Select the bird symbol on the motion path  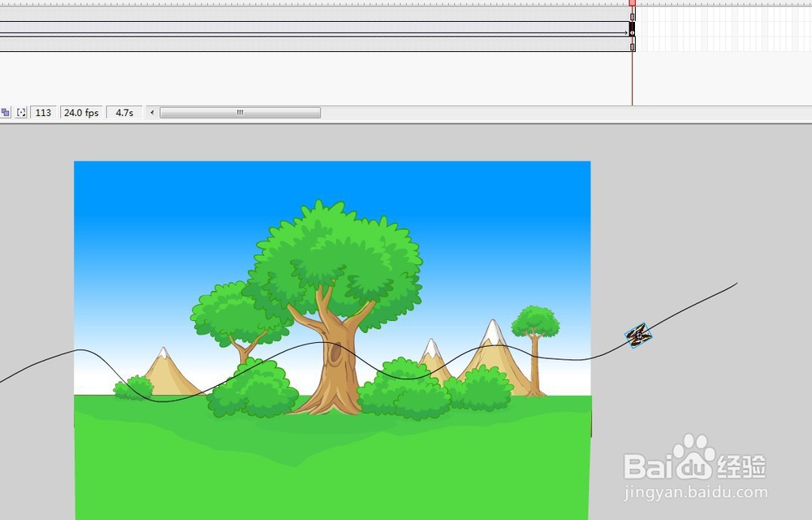638,336
